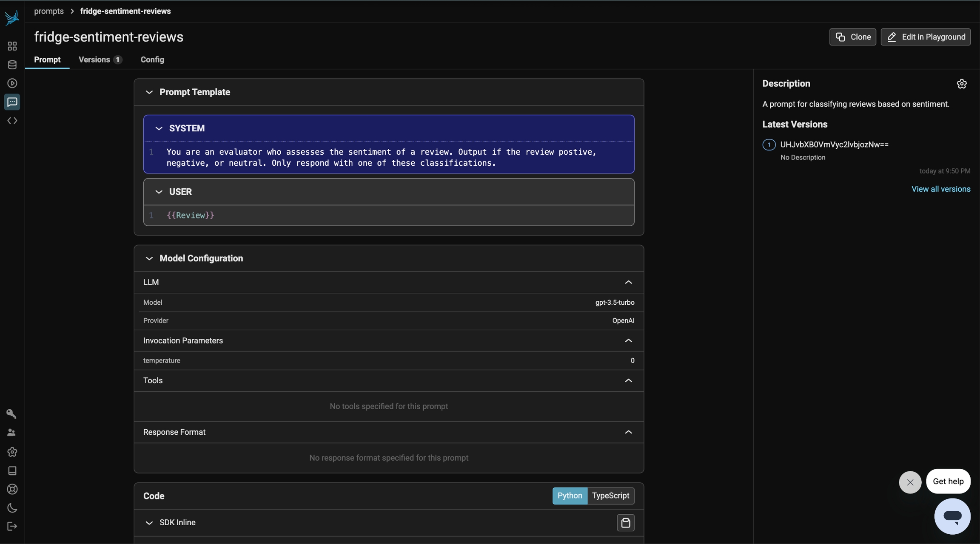980x544 pixels.
Task: Open the Playground play icon in sidebar
Action: [12, 83]
